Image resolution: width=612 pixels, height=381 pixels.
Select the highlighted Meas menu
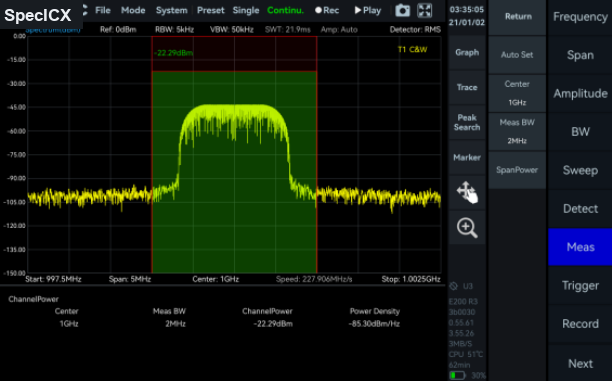pyautogui.click(x=580, y=247)
